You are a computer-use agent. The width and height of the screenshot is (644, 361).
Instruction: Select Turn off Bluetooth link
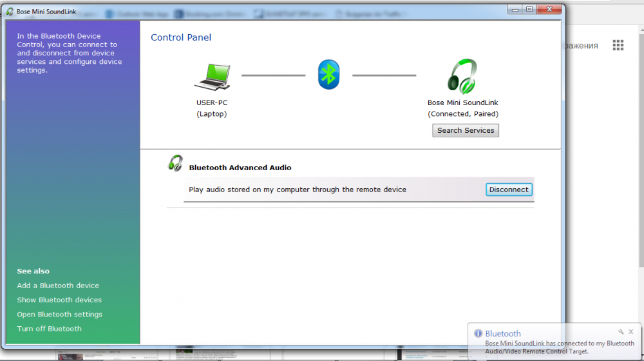(x=50, y=329)
